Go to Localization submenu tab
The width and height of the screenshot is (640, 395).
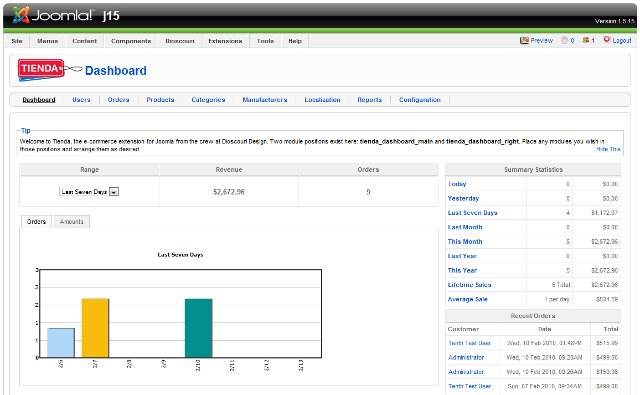click(322, 100)
